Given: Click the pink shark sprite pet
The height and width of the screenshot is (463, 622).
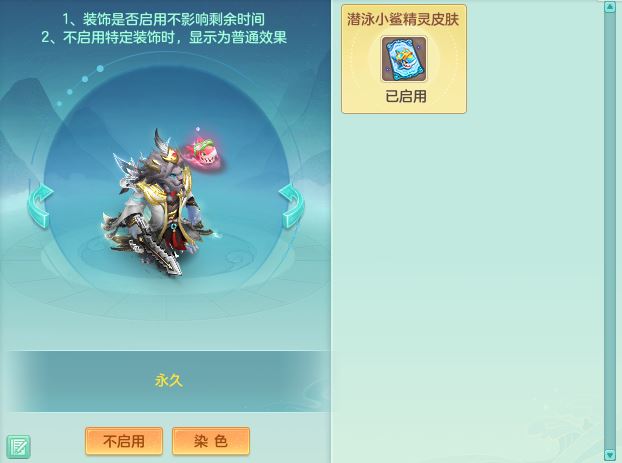Looking at the screenshot, I should [x=203, y=152].
